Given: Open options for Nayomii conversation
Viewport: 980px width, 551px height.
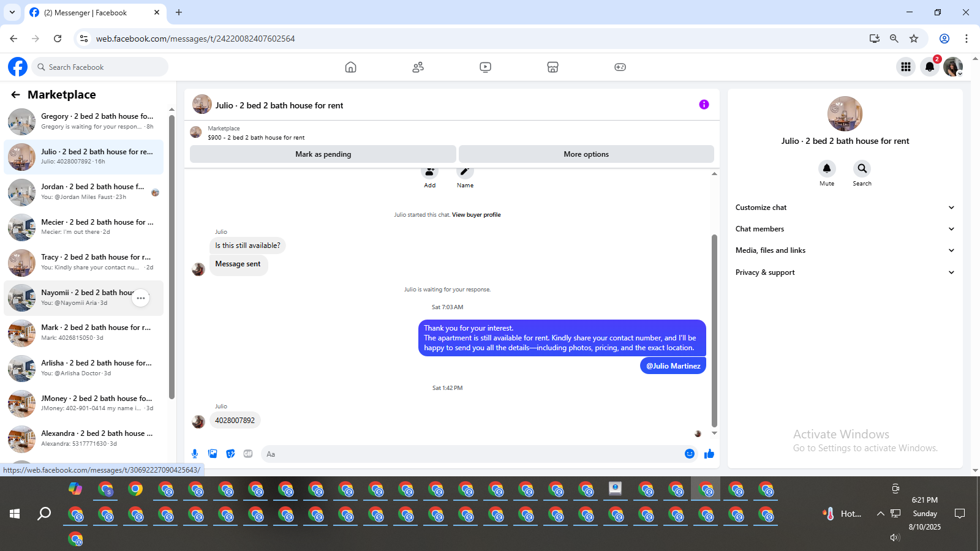Looking at the screenshot, I should (141, 298).
